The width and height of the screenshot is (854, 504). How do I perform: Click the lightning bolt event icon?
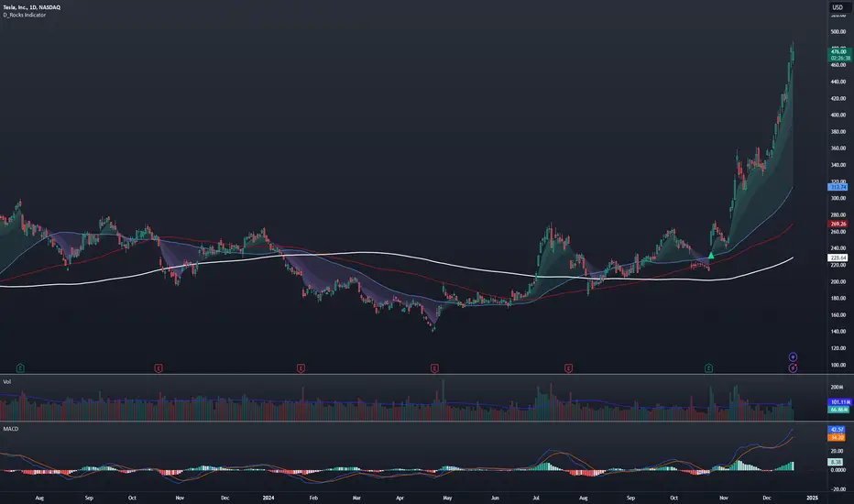793,368
